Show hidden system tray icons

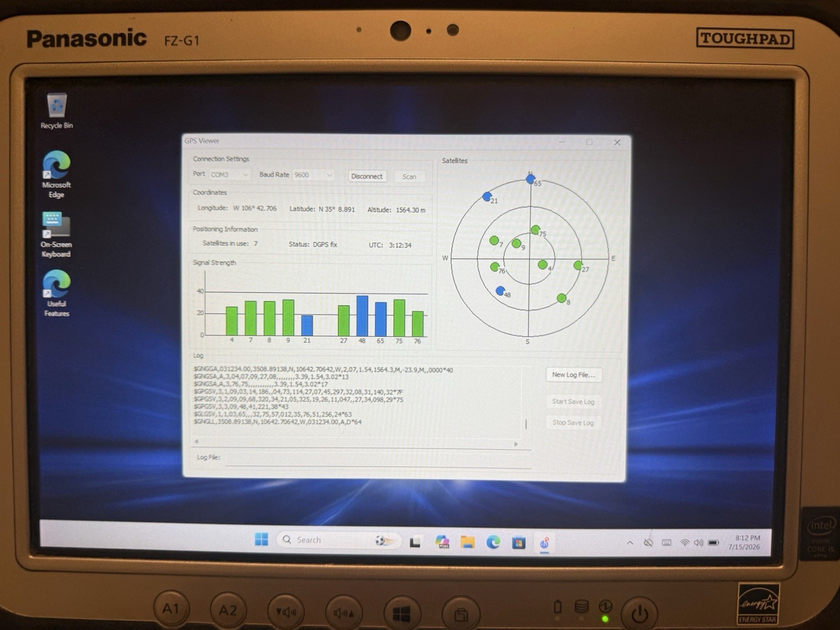click(630, 543)
